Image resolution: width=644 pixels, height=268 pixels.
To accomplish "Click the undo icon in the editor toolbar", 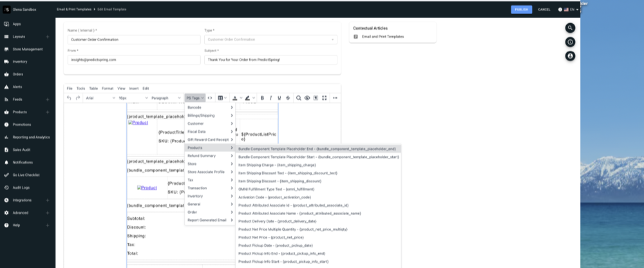I will [69, 98].
